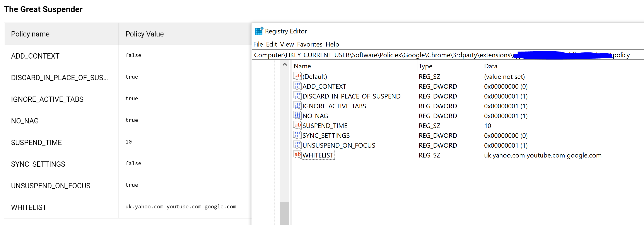
Task: Select the WHITELIST registry value
Action: tap(318, 155)
